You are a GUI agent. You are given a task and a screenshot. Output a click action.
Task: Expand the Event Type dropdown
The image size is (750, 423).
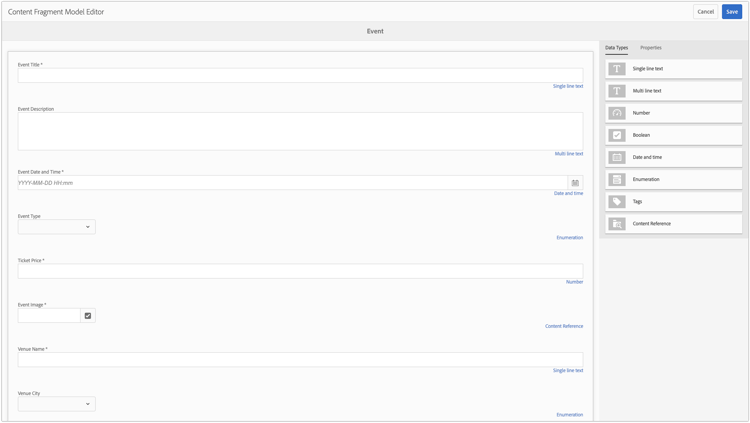(56, 227)
